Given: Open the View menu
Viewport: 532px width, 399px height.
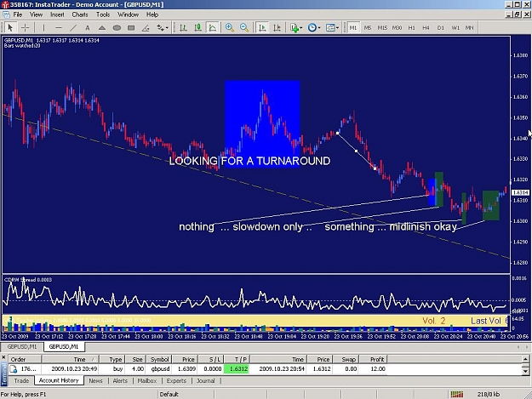Looking at the screenshot, I should tap(37, 14).
